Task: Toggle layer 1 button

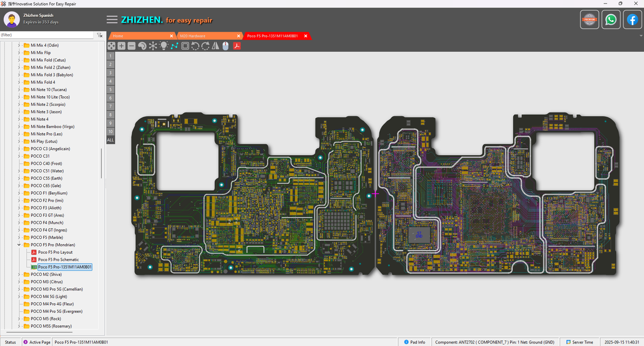Action: (110, 56)
